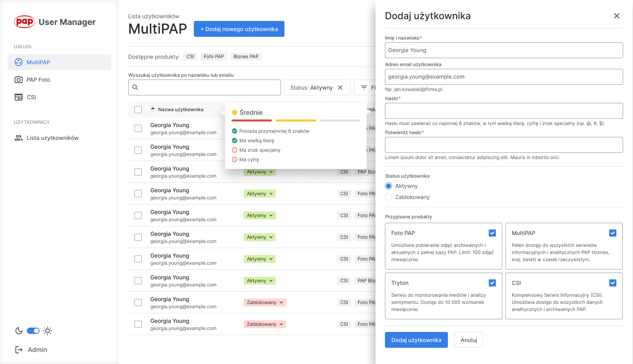
Task: Click the Dodaj użytkownika submit button
Action: (416, 340)
